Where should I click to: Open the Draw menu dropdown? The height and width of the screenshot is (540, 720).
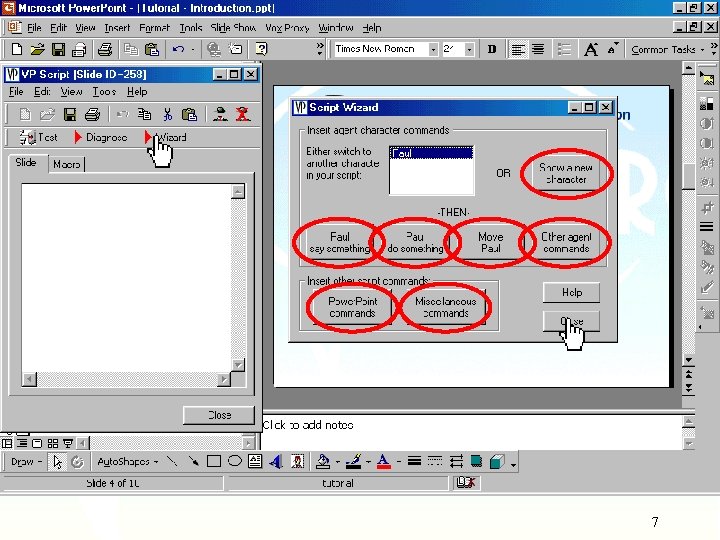pyautogui.click(x=26, y=461)
